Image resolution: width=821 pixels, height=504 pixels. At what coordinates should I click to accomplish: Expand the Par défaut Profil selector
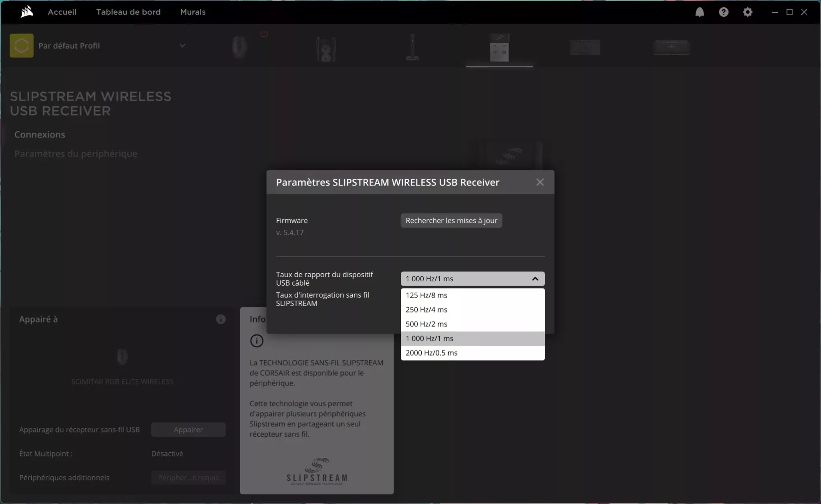(x=182, y=46)
